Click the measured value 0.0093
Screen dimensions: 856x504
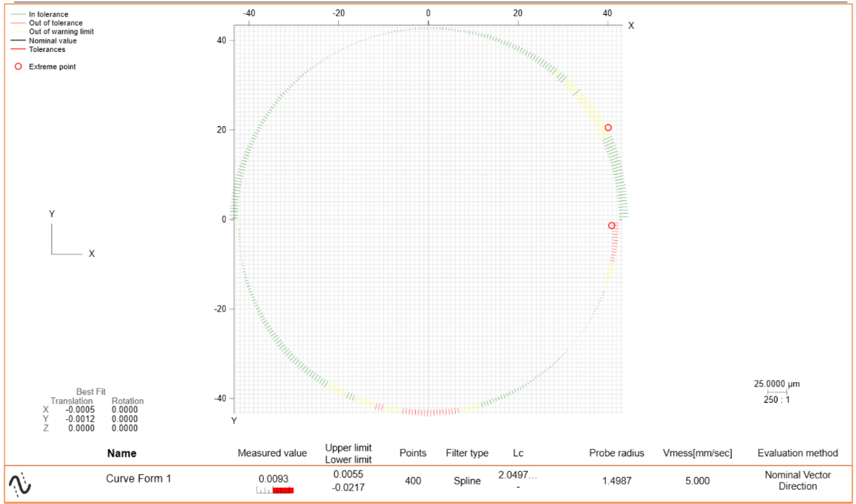click(x=272, y=479)
